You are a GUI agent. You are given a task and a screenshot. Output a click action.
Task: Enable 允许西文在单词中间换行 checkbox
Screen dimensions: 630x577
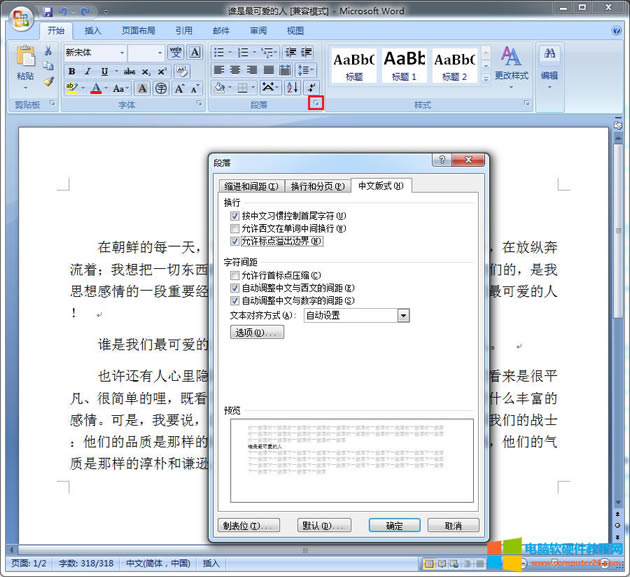point(235,229)
